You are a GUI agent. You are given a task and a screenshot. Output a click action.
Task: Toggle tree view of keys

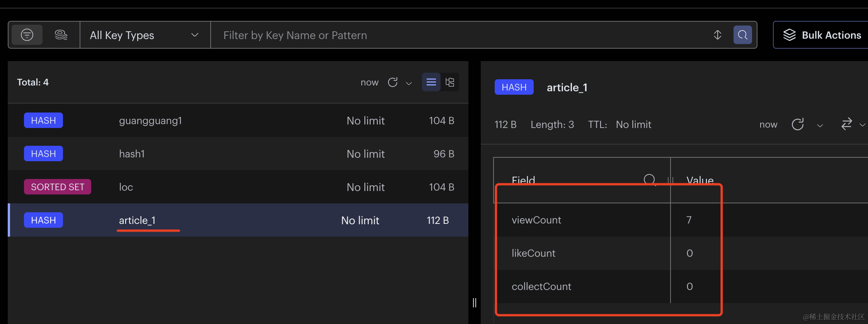(450, 82)
